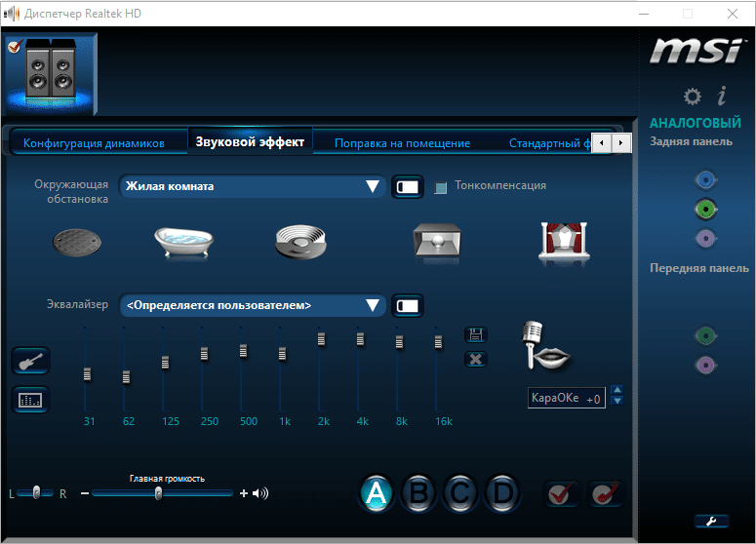The image size is (756, 544).
Task: Click the checkmark-with-pencil button
Action: pyautogui.click(x=606, y=494)
